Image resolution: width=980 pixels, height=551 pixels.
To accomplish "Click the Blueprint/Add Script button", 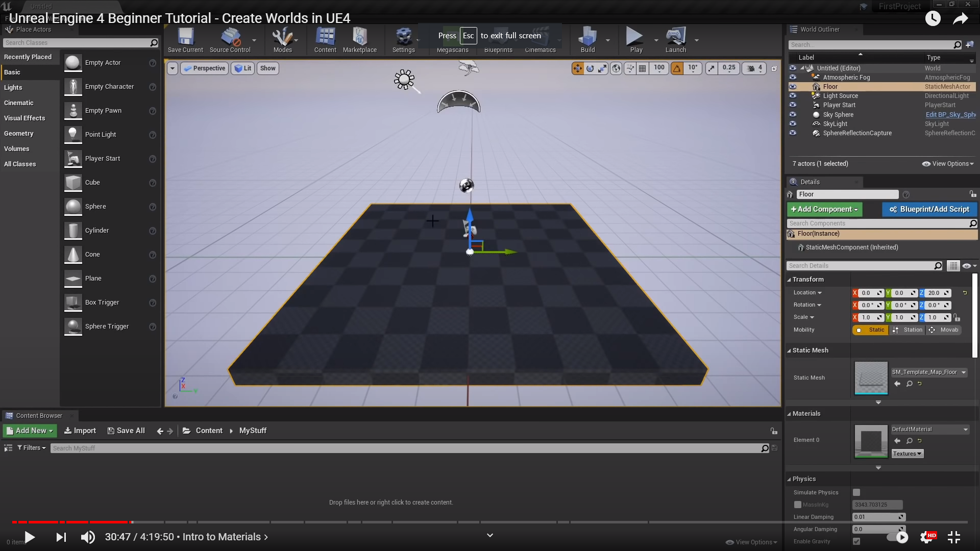I will tap(929, 209).
